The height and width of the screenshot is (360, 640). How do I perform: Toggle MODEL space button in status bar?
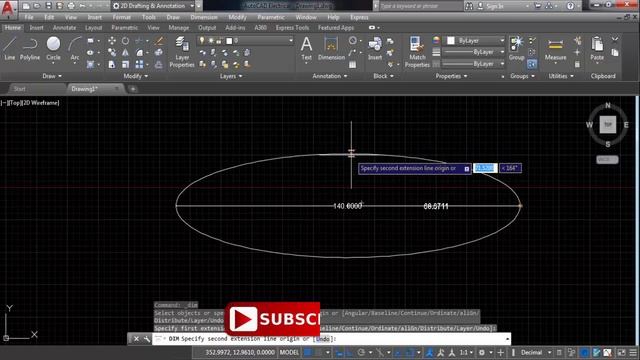(289, 352)
